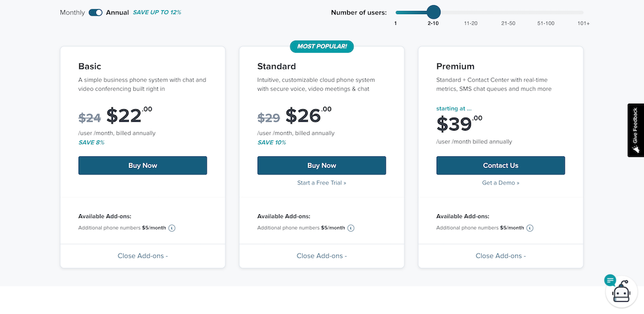
Task: Open Basic plan phone numbers info icon
Action: (x=172, y=228)
